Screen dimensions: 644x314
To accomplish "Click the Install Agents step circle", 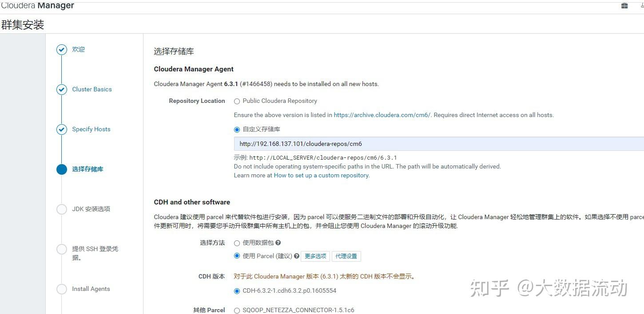I will pyautogui.click(x=62, y=289).
